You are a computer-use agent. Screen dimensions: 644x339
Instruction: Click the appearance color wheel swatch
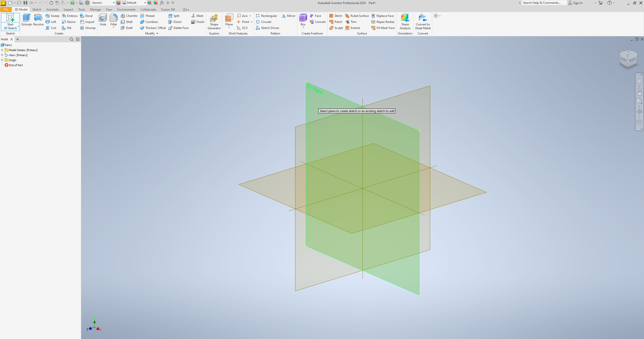coord(118,3)
